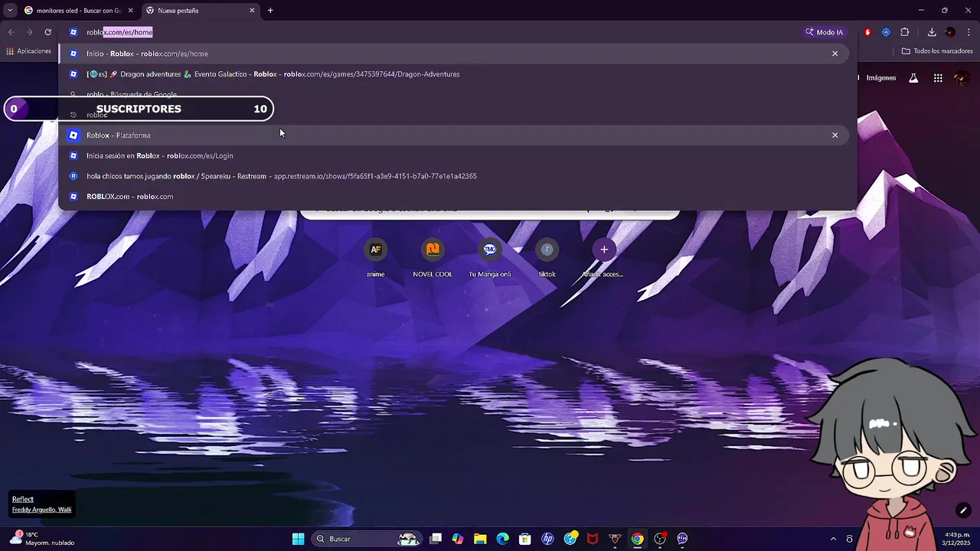980x551 pixels.
Task: Select the Nueva pestaña tab
Action: tap(199, 11)
